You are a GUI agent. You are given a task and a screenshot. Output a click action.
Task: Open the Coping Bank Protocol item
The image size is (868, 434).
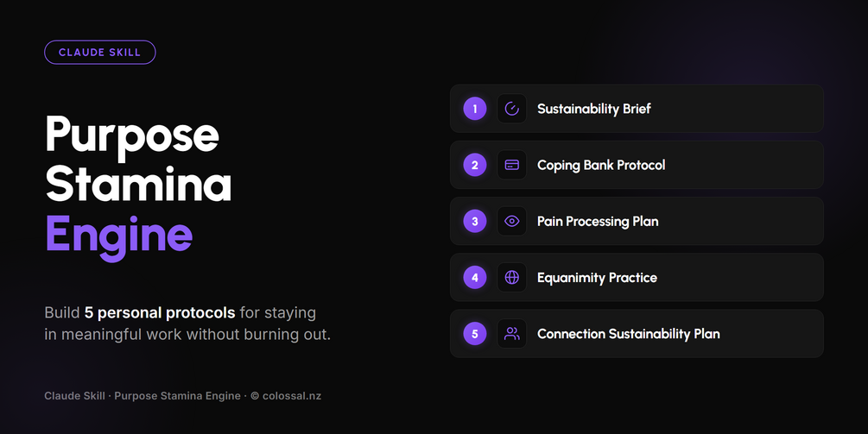(637, 165)
